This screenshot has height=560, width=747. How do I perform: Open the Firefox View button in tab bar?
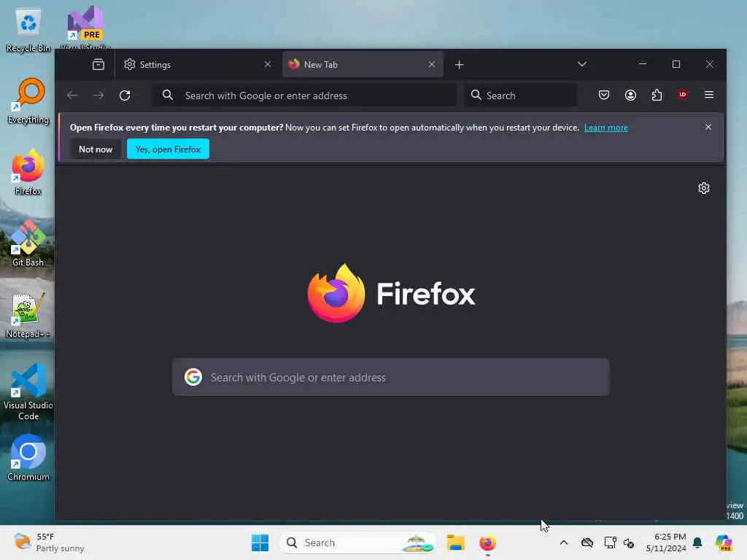coord(98,64)
